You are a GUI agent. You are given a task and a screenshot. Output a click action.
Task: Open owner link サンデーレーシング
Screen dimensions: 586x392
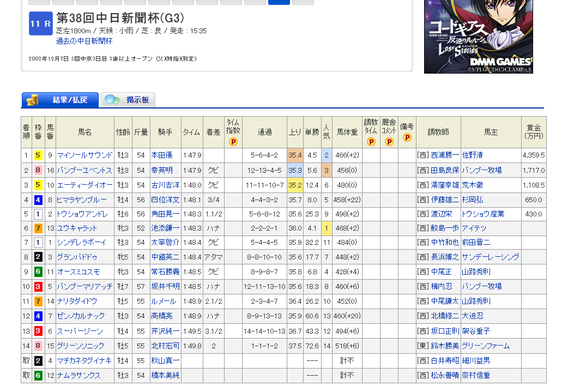490,257
